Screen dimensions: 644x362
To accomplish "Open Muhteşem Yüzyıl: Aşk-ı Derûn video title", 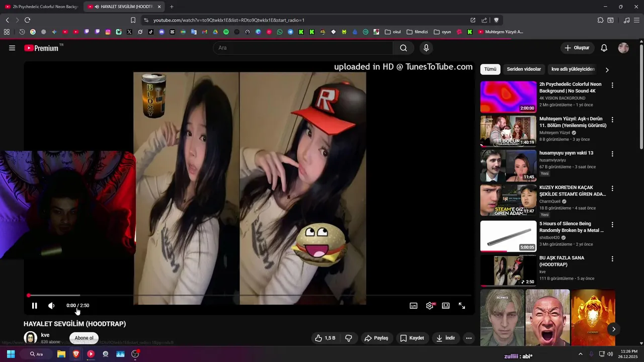I will [x=573, y=122].
